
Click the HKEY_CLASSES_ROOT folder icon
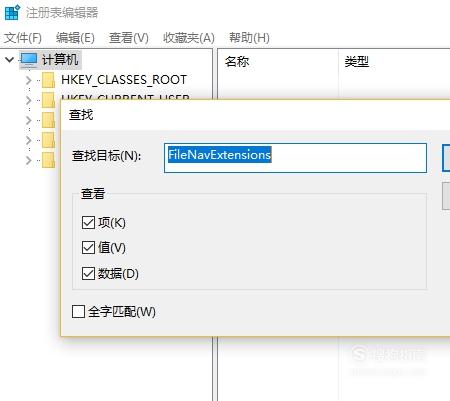(48, 80)
